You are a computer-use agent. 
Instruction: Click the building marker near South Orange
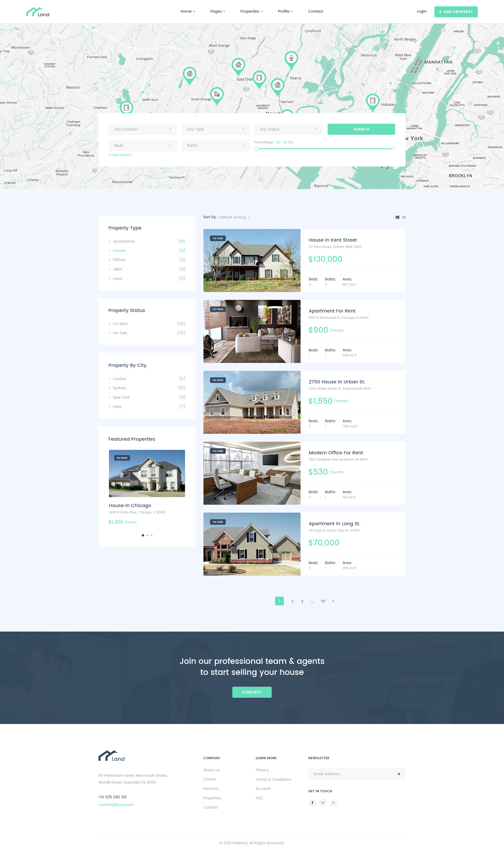coord(217,94)
